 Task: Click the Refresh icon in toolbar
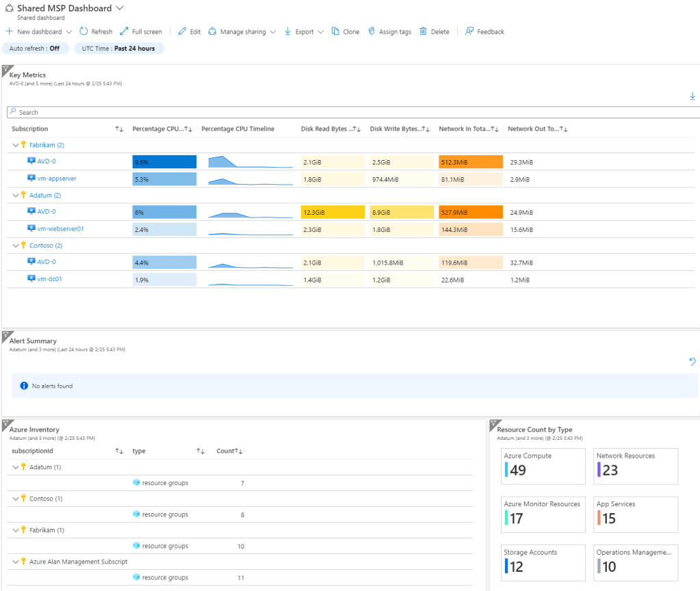coord(83,31)
